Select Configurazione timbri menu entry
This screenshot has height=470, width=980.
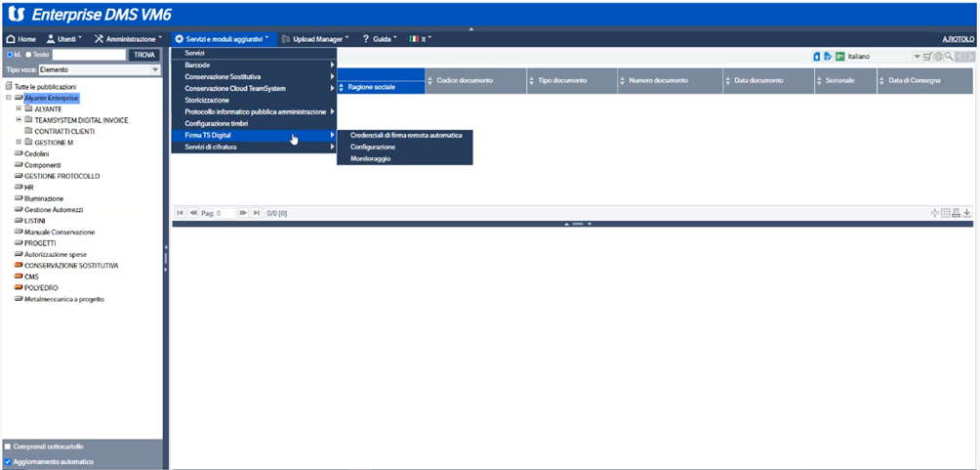255,124
